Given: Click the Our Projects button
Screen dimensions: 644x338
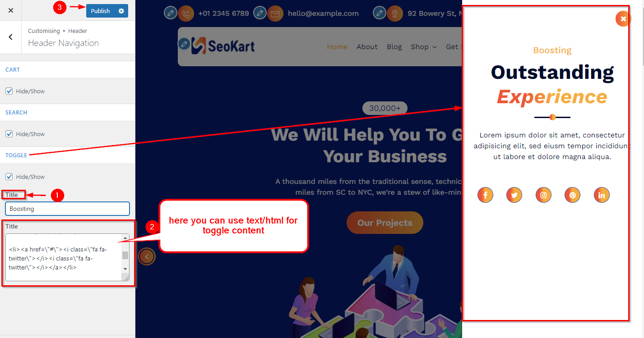Looking at the screenshot, I should tap(385, 223).
